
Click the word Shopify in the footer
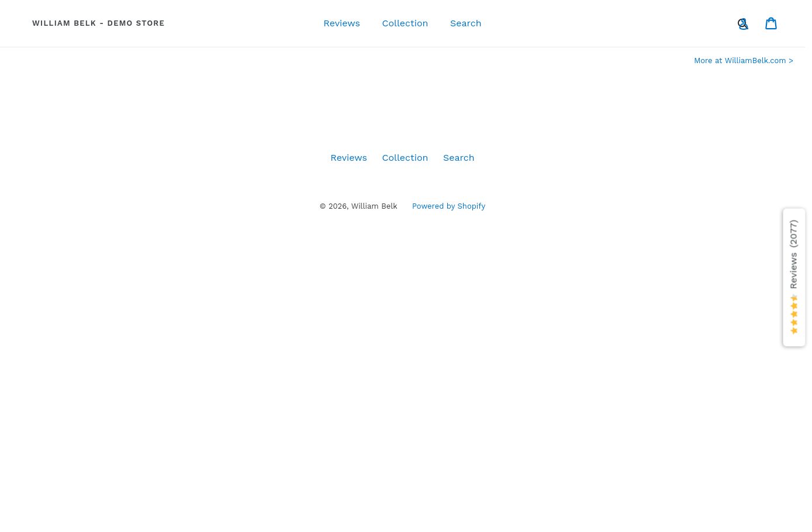coord(471,206)
